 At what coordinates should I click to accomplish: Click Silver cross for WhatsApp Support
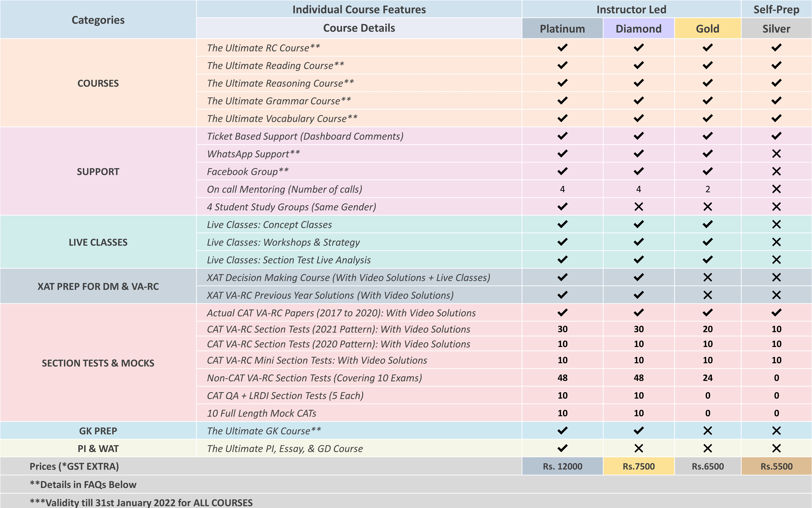click(x=776, y=154)
